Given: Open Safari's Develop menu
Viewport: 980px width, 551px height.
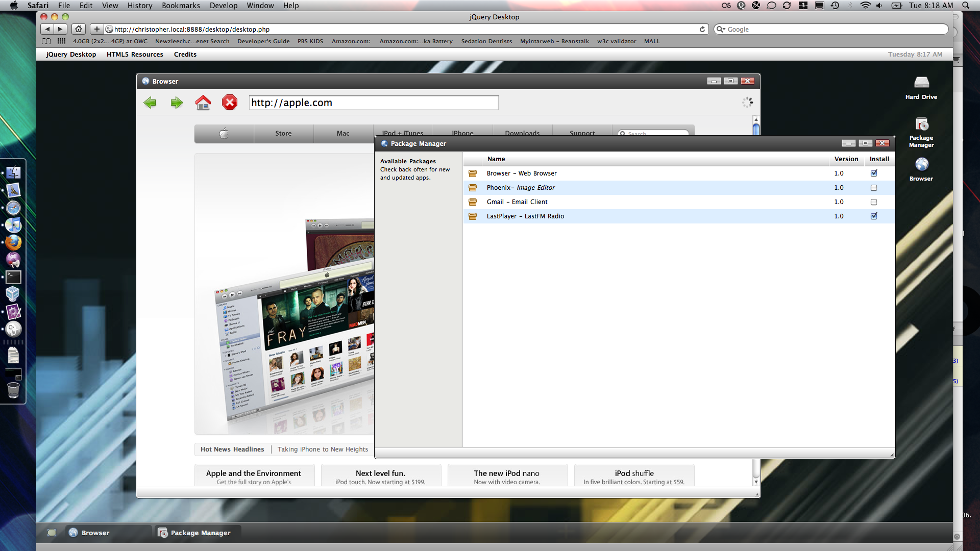Looking at the screenshot, I should 224,5.
